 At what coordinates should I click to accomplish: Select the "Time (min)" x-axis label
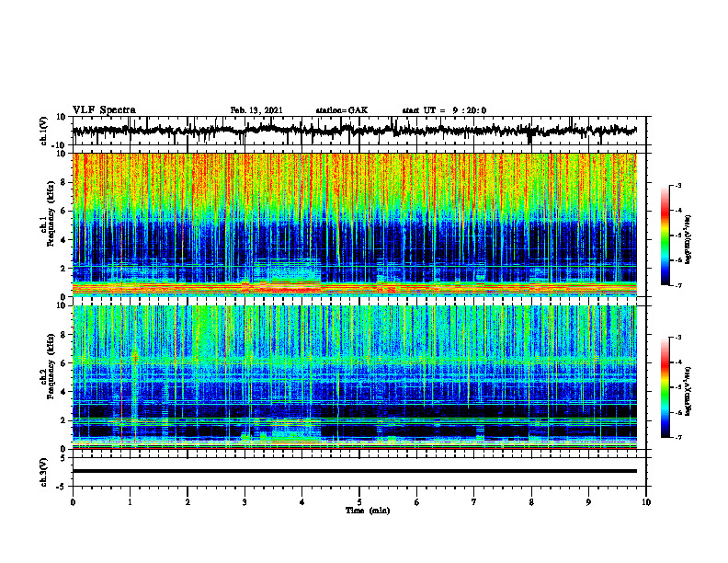368,511
